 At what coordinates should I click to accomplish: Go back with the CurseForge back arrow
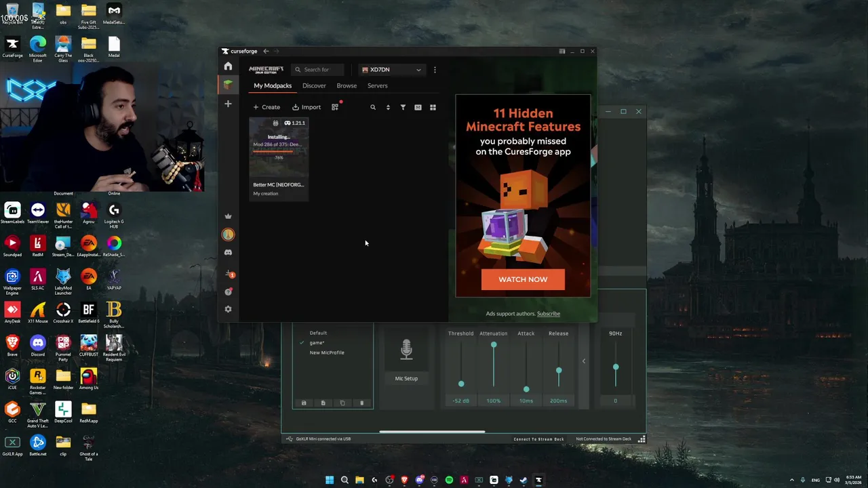[266, 51]
